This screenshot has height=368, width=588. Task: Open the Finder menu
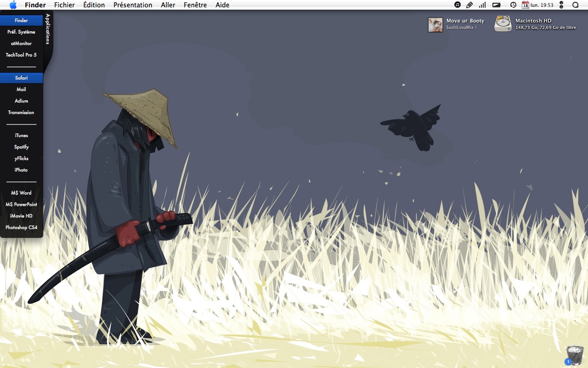[35, 5]
